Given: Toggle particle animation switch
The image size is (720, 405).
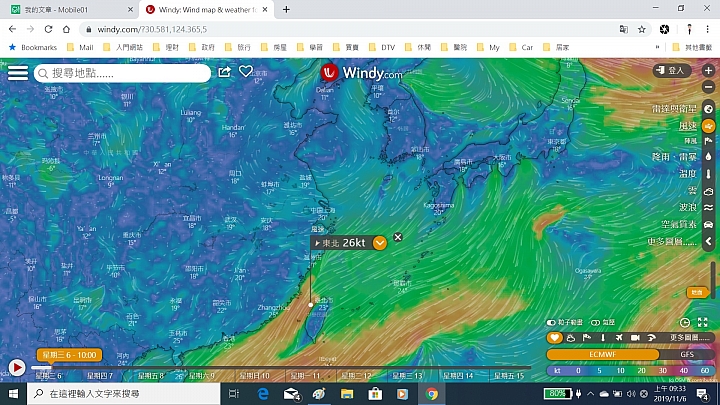Looking at the screenshot, I should [x=551, y=322].
